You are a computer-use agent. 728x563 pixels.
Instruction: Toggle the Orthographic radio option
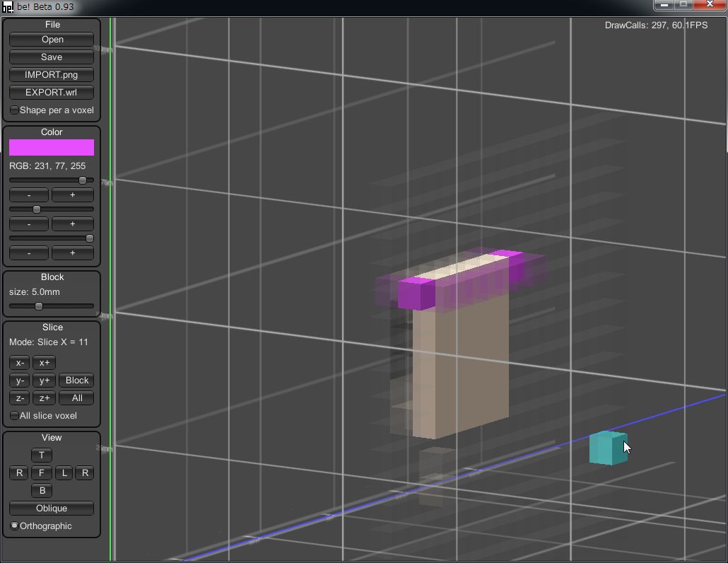15,526
